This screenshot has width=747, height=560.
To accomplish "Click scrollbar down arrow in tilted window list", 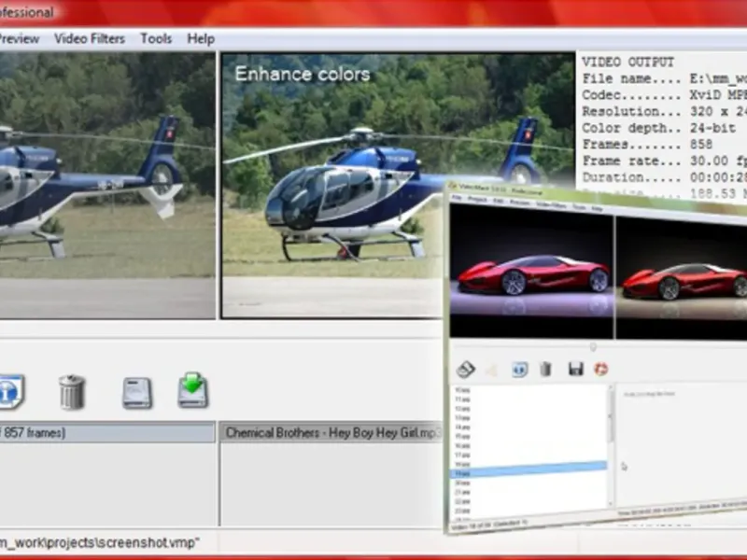I will pyautogui.click(x=611, y=503).
